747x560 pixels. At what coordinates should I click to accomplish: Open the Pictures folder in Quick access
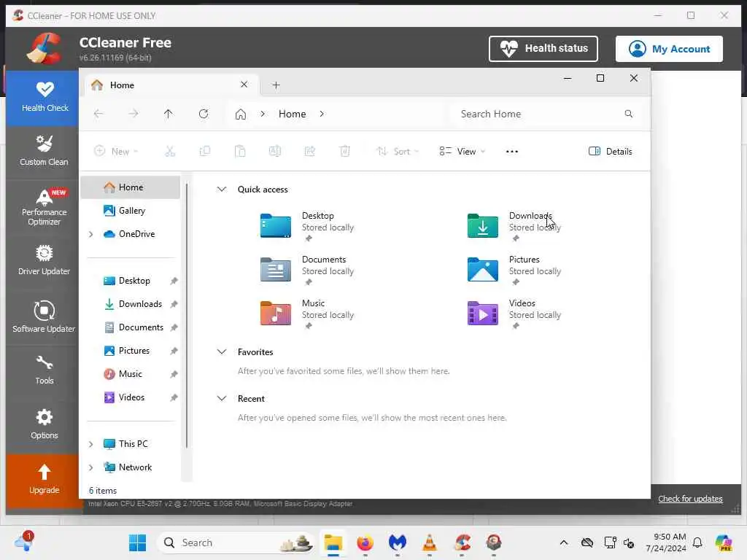(515, 270)
